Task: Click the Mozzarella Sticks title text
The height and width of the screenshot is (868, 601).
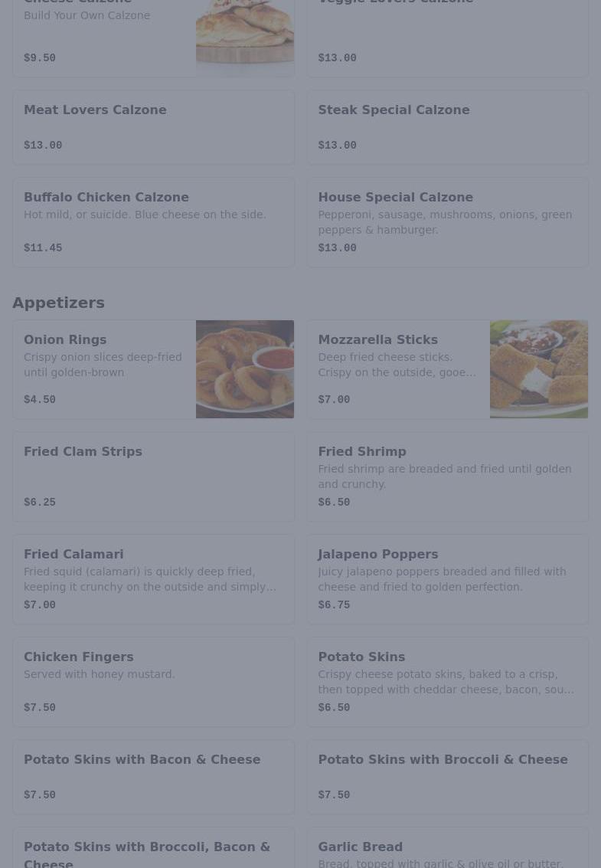Action: [377, 339]
